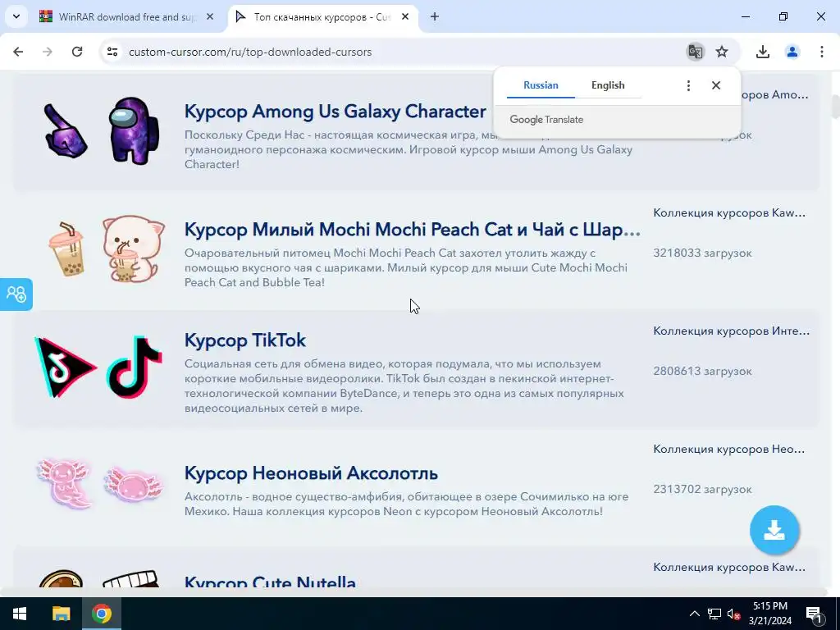This screenshot has width=840, height=630.
Task: Open the tab search dropdown arrow
Action: (16, 16)
